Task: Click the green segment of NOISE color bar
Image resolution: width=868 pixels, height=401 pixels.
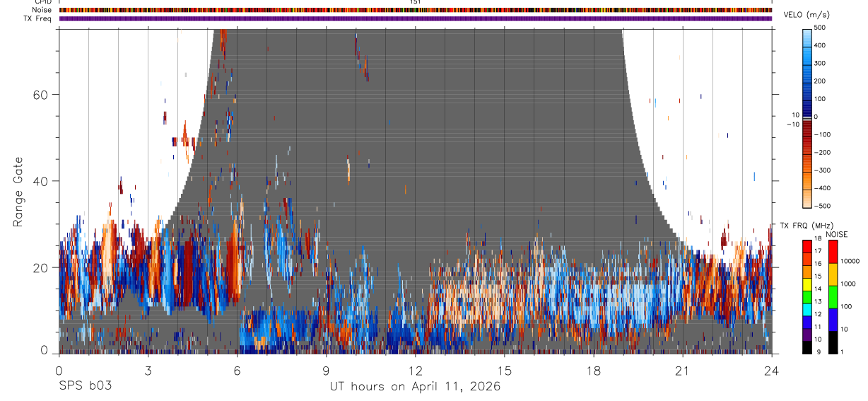Action: pyautogui.click(x=833, y=296)
